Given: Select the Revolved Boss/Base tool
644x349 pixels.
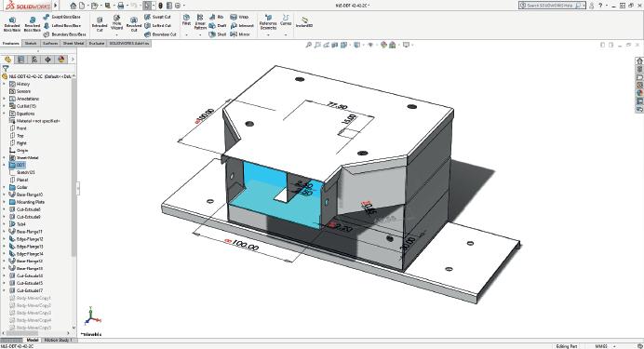Looking at the screenshot, I should 32,24.
